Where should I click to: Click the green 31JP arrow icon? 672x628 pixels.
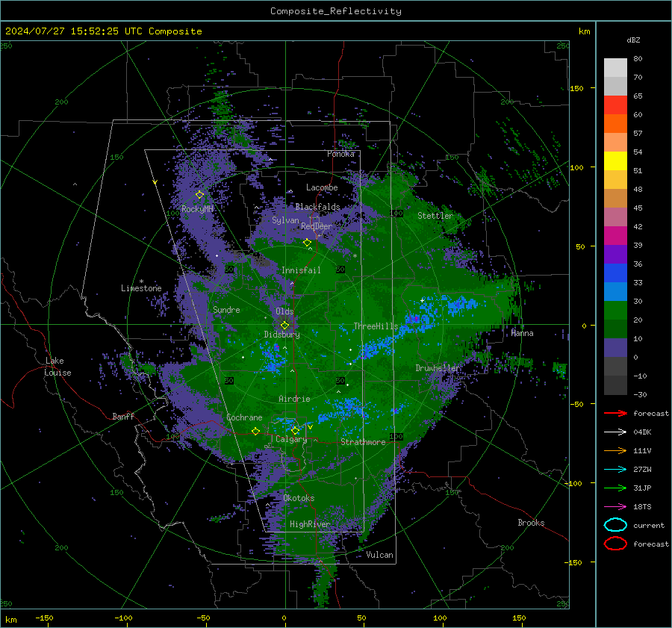click(x=615, y=488)
